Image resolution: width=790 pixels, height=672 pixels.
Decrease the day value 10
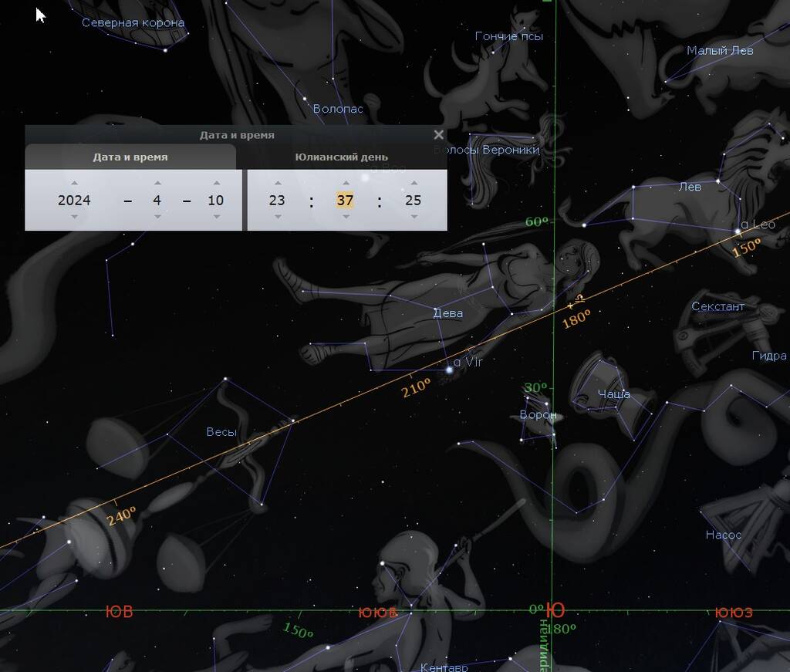[x=217, y=217]
